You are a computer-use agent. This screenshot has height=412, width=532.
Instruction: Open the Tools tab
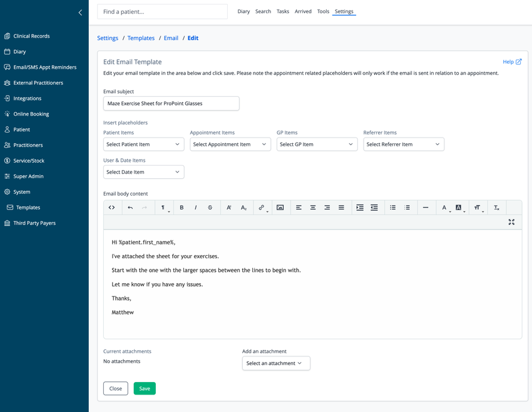tap(323, 11)
